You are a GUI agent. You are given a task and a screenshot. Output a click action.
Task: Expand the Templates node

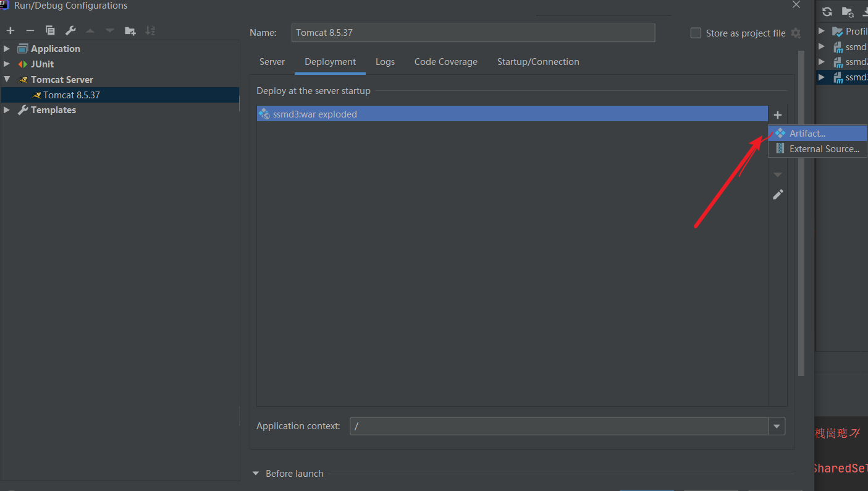click(7, 110)
